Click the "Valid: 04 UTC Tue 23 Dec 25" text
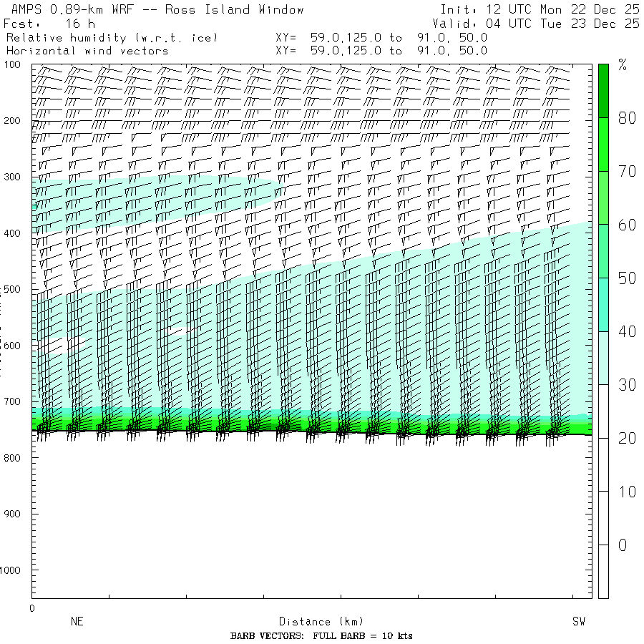The height and width of the screenshot is (644, 644). (536, 24)
